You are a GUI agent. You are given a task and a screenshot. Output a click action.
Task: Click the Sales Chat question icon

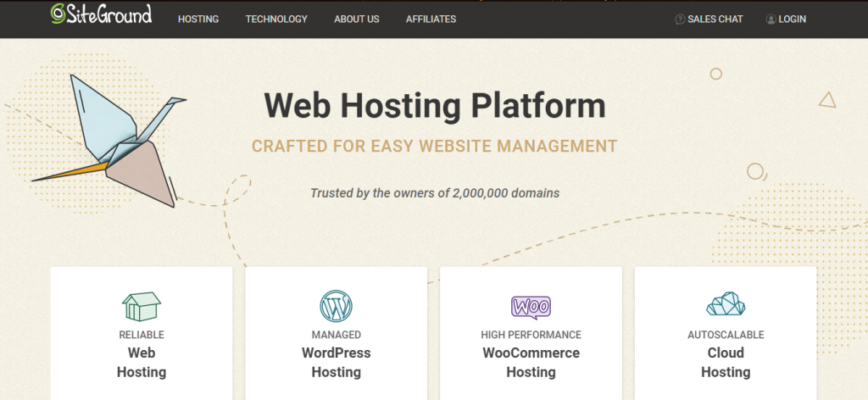680,19
